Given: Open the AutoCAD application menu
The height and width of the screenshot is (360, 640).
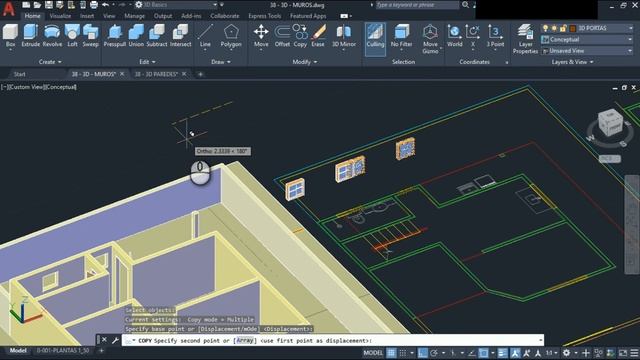Looking at the screenshot, I should pyautogui.click(x=9, y=8).
